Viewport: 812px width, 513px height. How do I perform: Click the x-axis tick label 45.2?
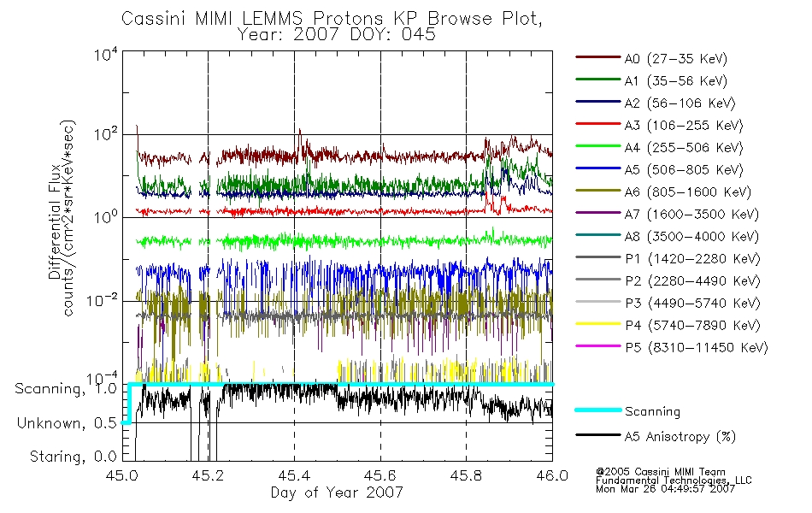(208, 475)
